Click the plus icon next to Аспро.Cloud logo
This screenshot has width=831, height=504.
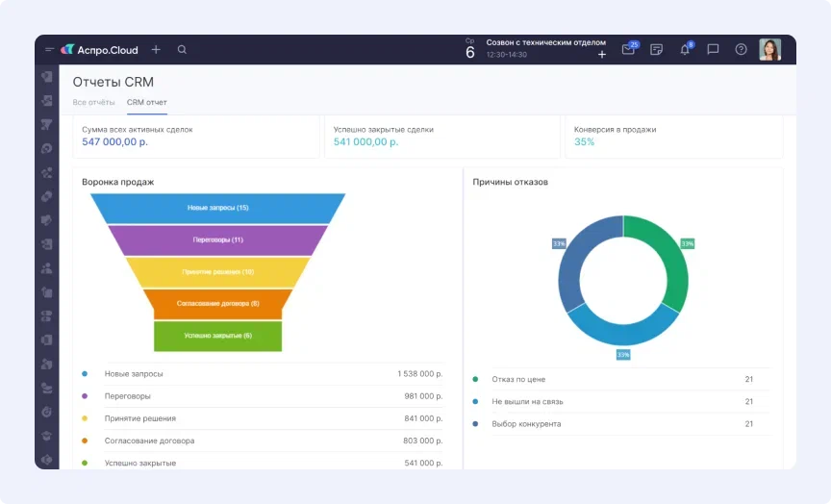pos(156,50)
